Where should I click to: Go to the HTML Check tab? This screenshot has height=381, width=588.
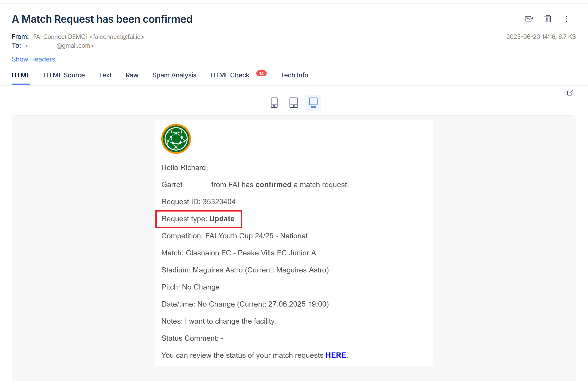(x=230, y=75)
